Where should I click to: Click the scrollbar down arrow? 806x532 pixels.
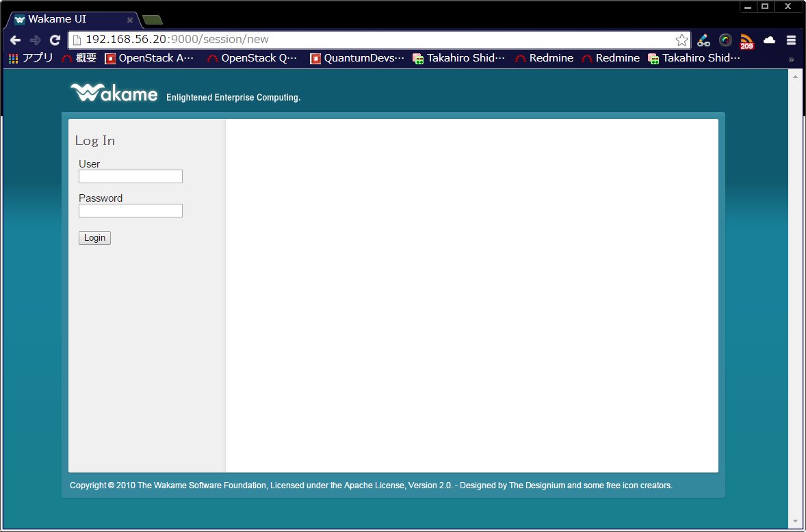coord(794,522)
